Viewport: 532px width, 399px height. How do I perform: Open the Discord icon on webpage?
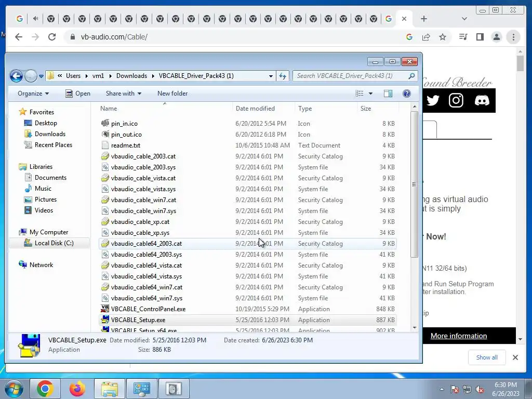(482, 100)
